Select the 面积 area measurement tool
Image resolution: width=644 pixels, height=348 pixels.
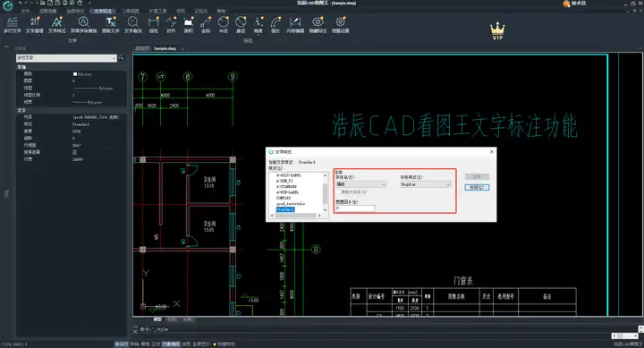tap(188, 25)
